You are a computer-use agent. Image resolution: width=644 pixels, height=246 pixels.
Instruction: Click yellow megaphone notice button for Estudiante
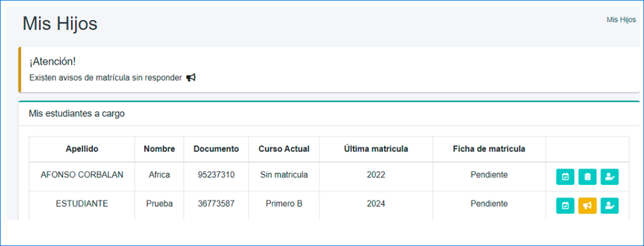pyautogui.click(x=587, y=206)
